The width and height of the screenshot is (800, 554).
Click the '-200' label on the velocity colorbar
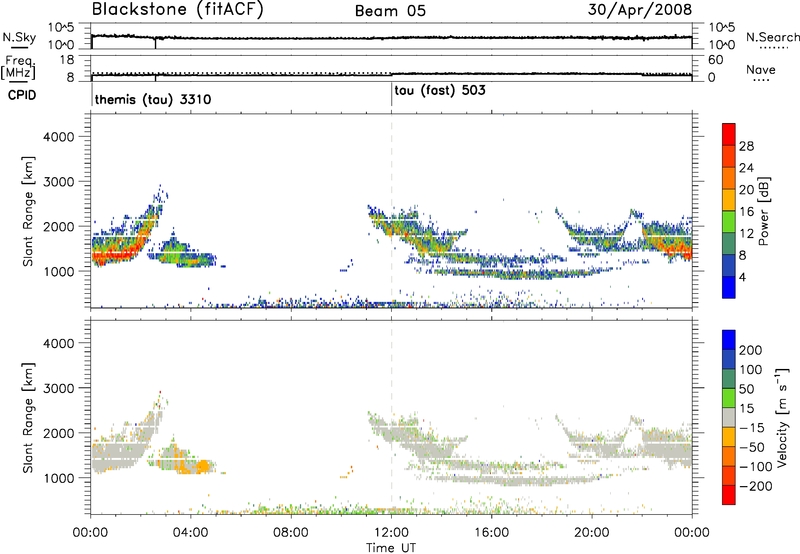coord(755,486)
